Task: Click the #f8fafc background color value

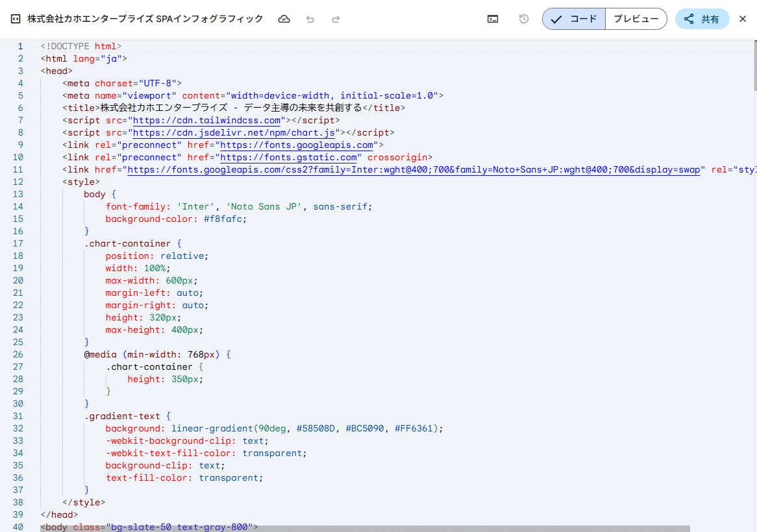Action: (225, 219)
